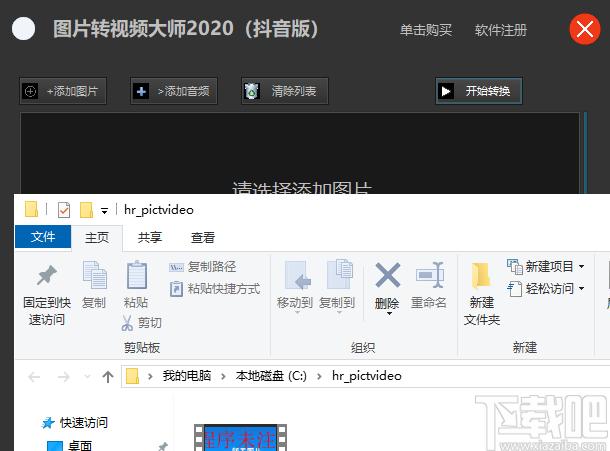Open the 软件注册 registration link
The width and height of the screenshot is (610, 451).
tap(501, 30)
